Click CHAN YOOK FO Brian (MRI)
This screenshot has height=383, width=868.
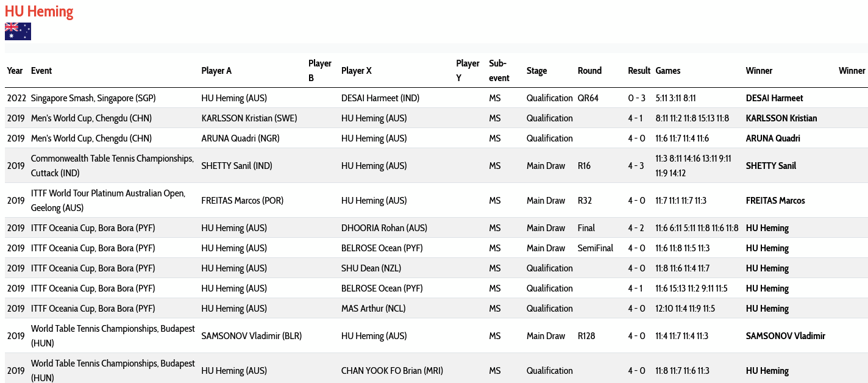click(392, 371)
